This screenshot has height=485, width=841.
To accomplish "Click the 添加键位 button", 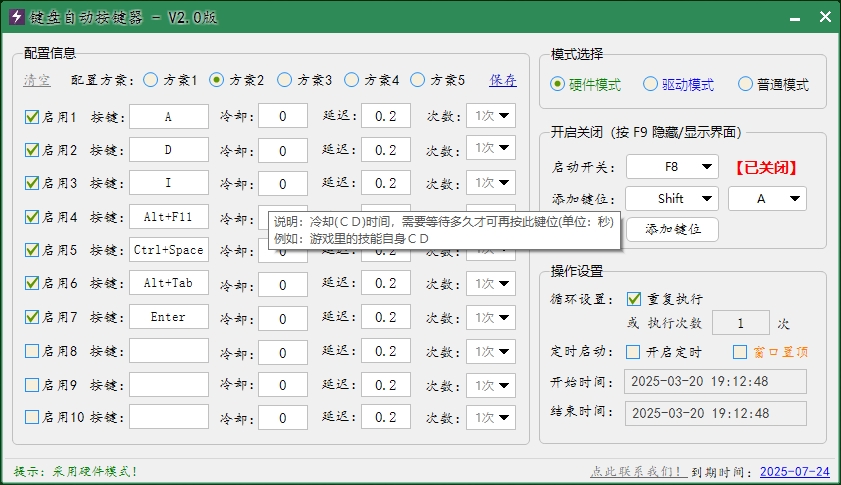I will pos(672,230).
